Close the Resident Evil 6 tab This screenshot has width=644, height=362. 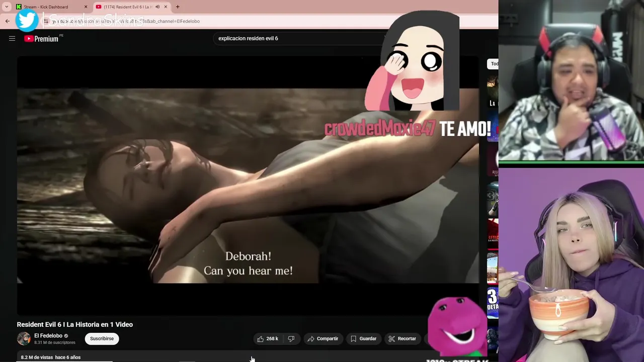coord(166,7)
